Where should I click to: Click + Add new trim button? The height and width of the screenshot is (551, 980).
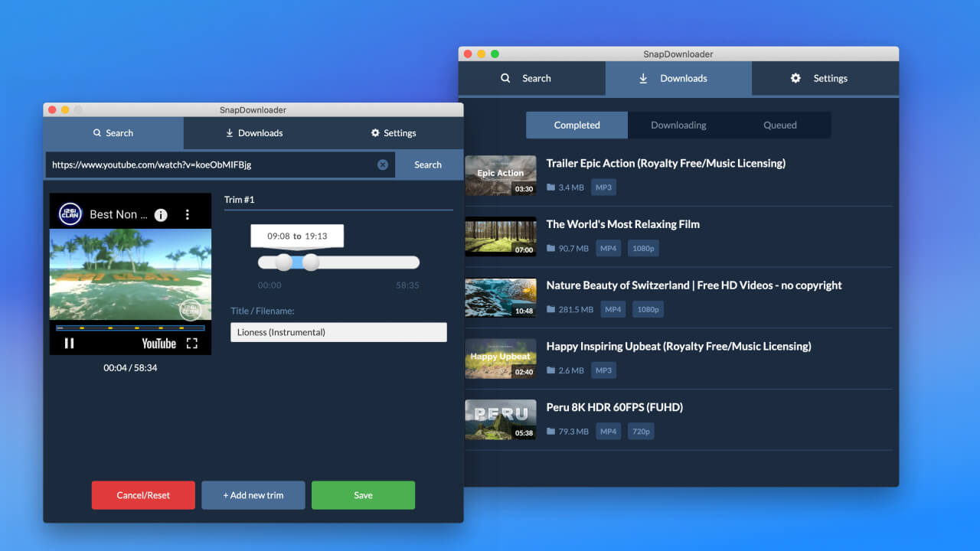(253, 495)
